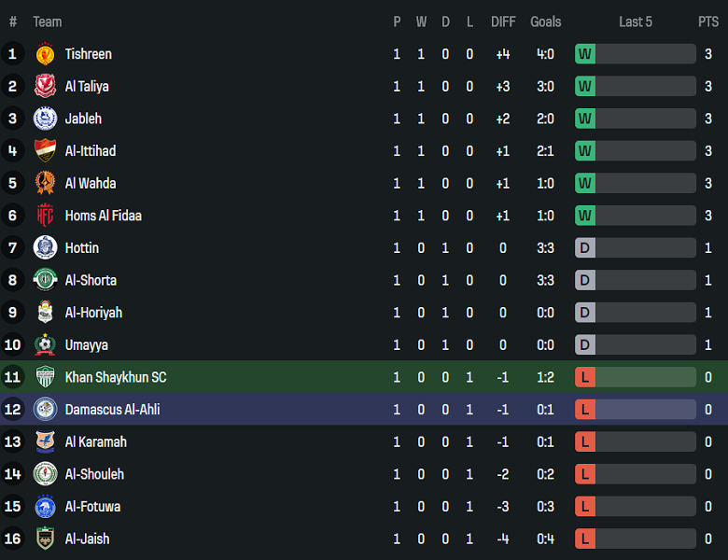Sort standings by DIFF column header
Image resolution: width=728 pixels, height=560 pixels.
point(503,21)
